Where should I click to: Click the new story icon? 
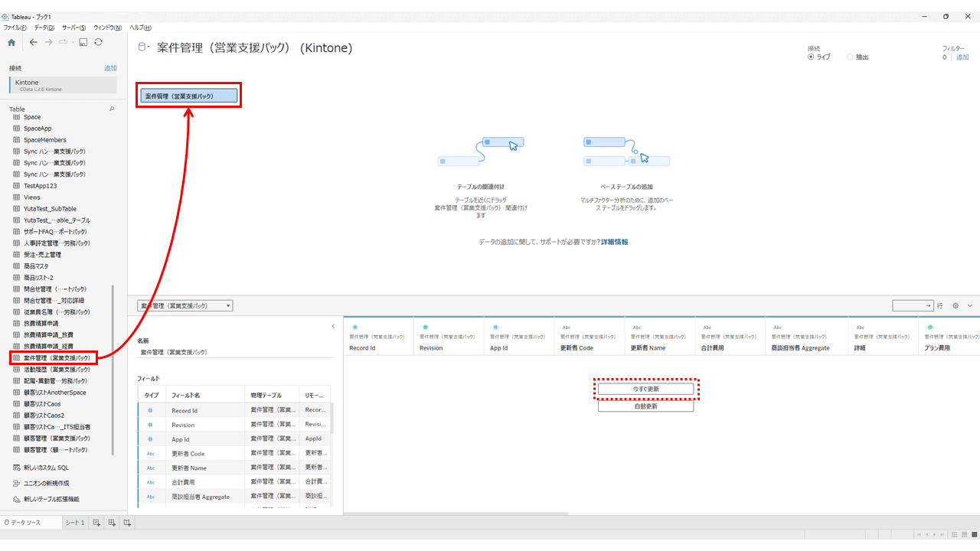tap(127, 523)
